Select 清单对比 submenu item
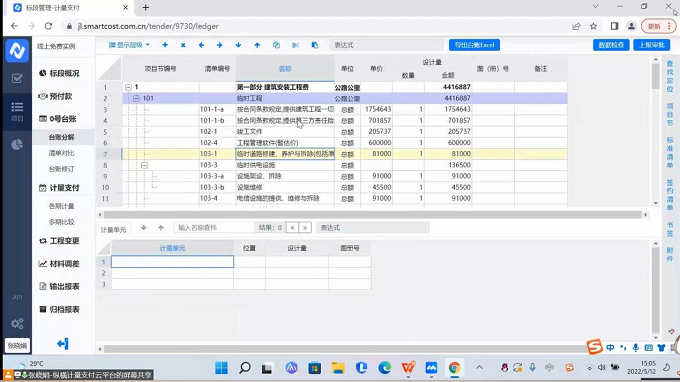Image resolution: width=680 pixels, height=382 pixels. tap(62, 153)
